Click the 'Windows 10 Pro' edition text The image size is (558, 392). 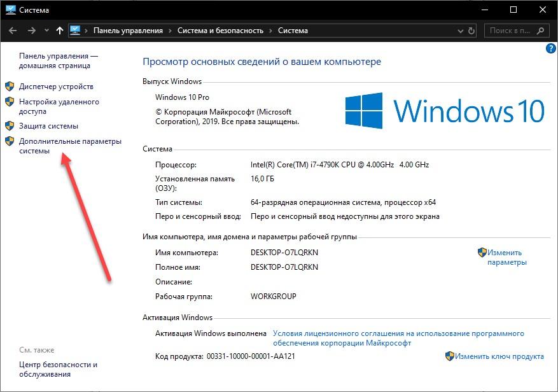182,97
